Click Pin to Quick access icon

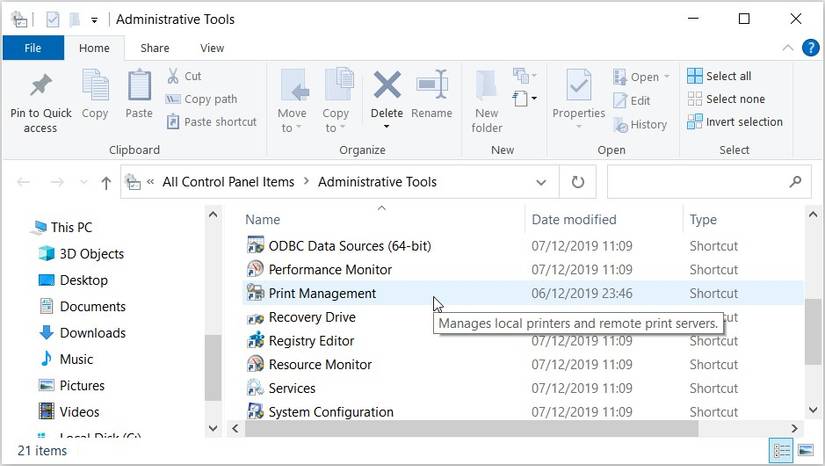(41, 86)
